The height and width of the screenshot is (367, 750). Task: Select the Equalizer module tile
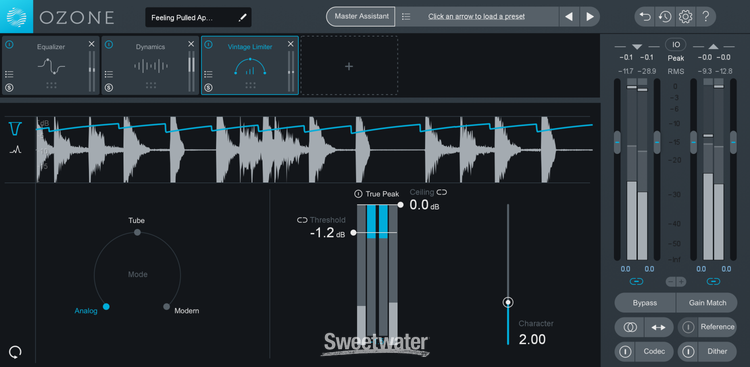[51, 66]
